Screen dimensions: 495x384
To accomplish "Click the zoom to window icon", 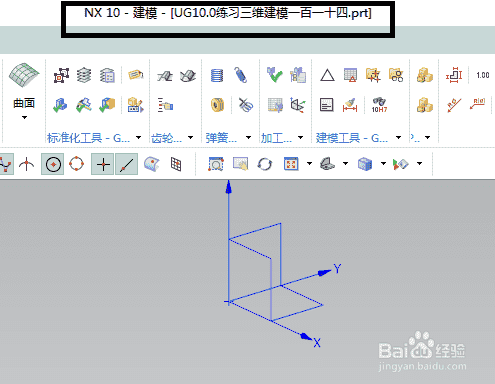I will pos(216,164).
